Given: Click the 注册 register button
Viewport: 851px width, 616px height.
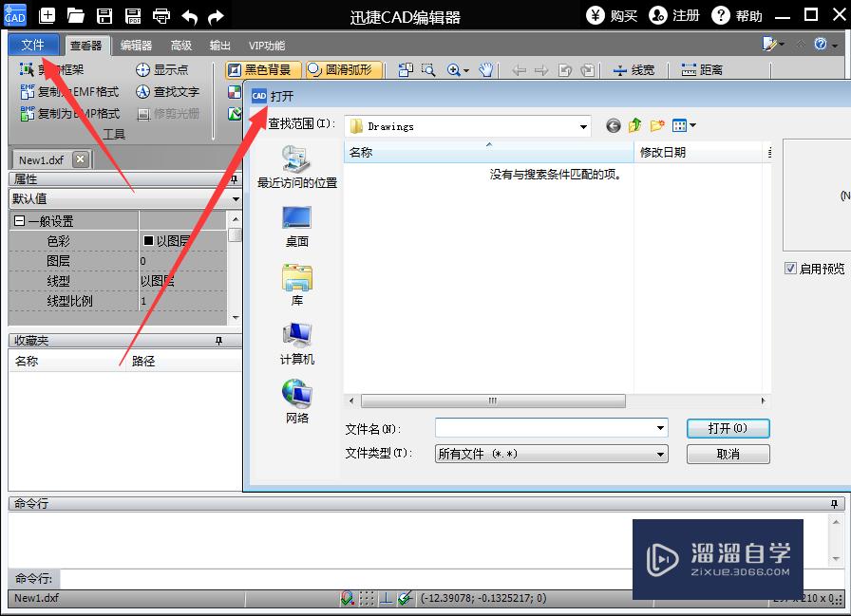Looking at the screenshot, I should 674,15.
